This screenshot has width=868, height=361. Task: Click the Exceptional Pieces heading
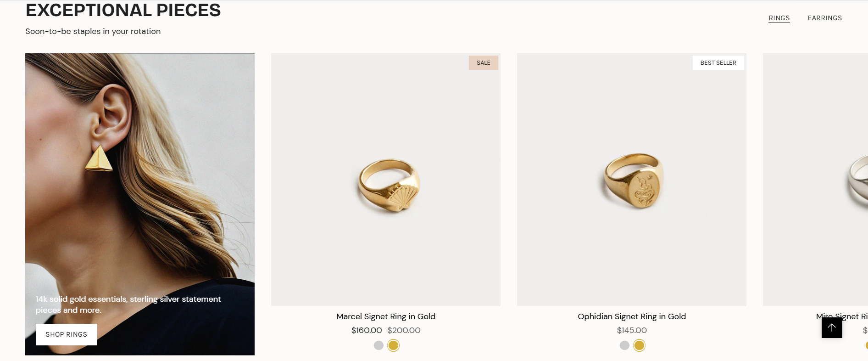coord(123,10)
